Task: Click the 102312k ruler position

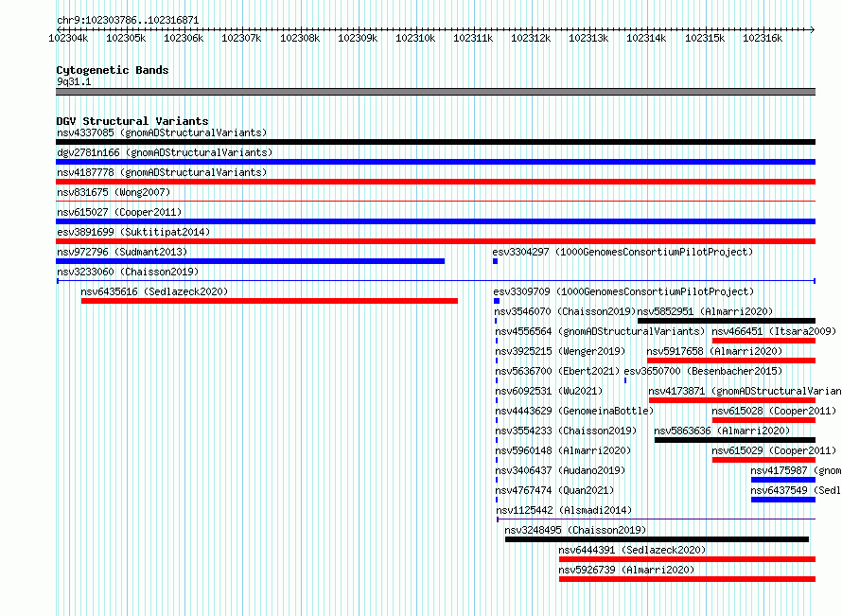Action: pyautogui.click(x=531, y=38)
